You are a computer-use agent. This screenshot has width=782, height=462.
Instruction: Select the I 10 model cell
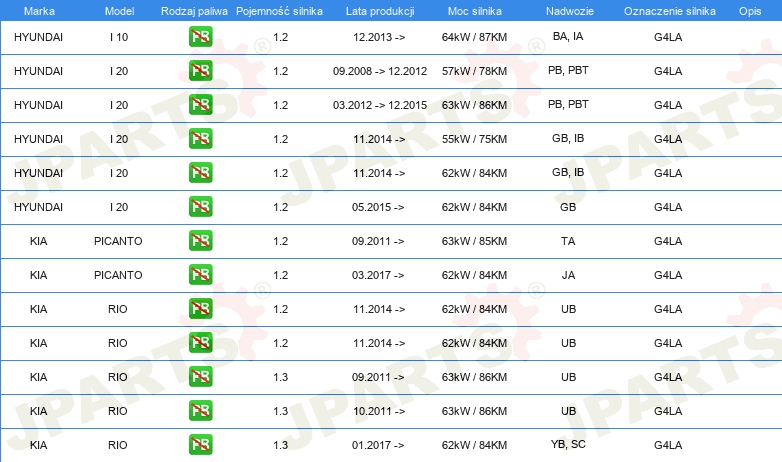pos(119,37)
